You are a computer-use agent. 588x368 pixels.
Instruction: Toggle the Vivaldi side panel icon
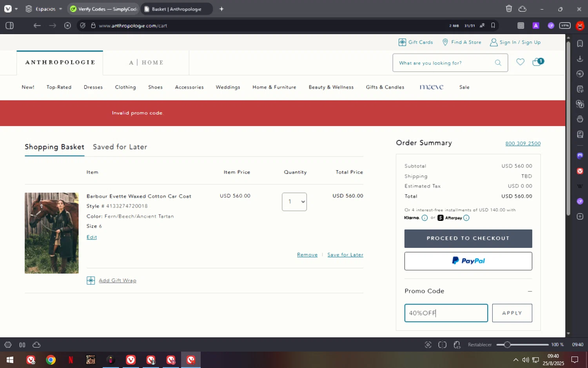[10, 26]
